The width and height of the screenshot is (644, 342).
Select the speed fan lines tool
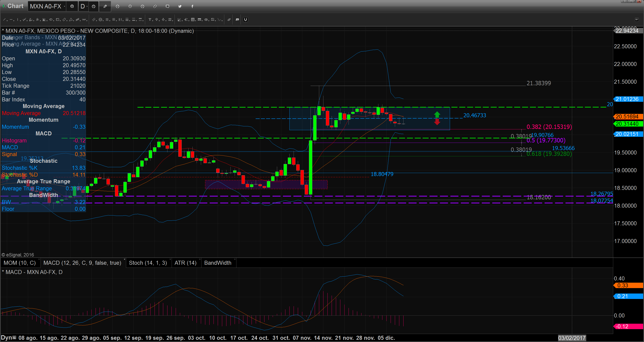(31, 20)
